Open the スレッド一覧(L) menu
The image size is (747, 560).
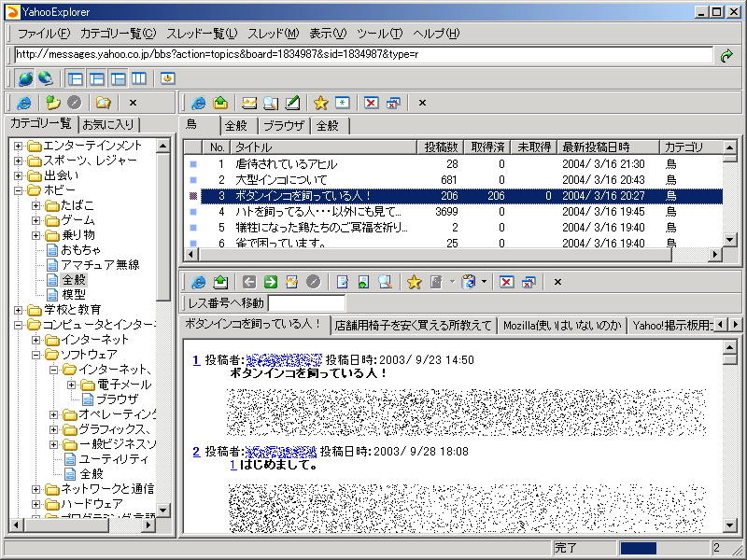(x=202, y=34)
